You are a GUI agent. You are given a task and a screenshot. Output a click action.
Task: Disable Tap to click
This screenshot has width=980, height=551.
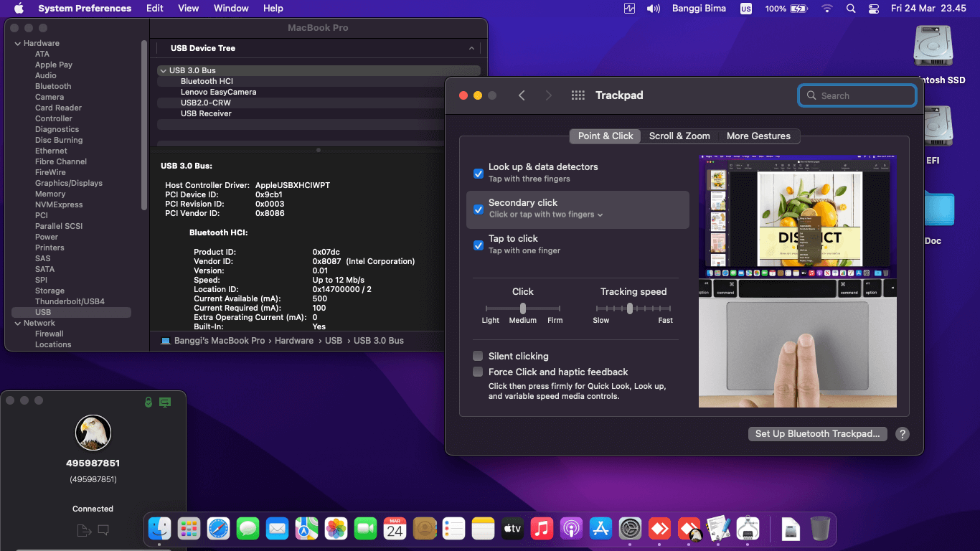pyautogui.click(x=478, y=245)
